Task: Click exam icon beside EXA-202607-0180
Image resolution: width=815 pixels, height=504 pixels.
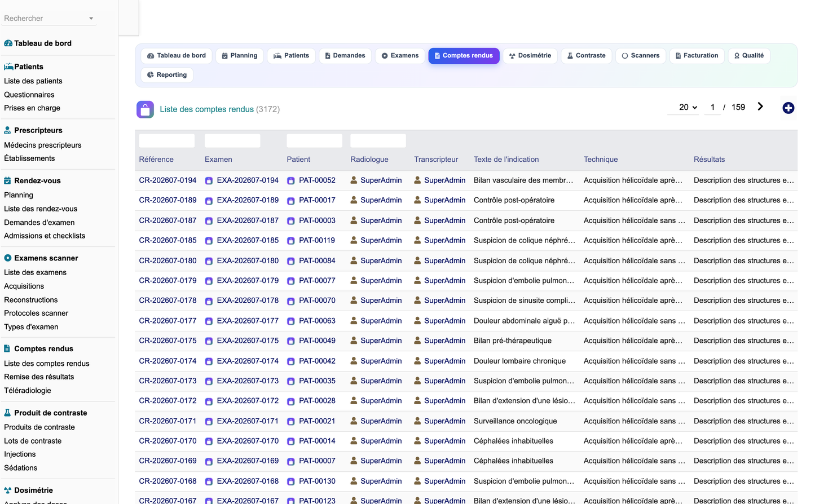Action: coord(209,261)
